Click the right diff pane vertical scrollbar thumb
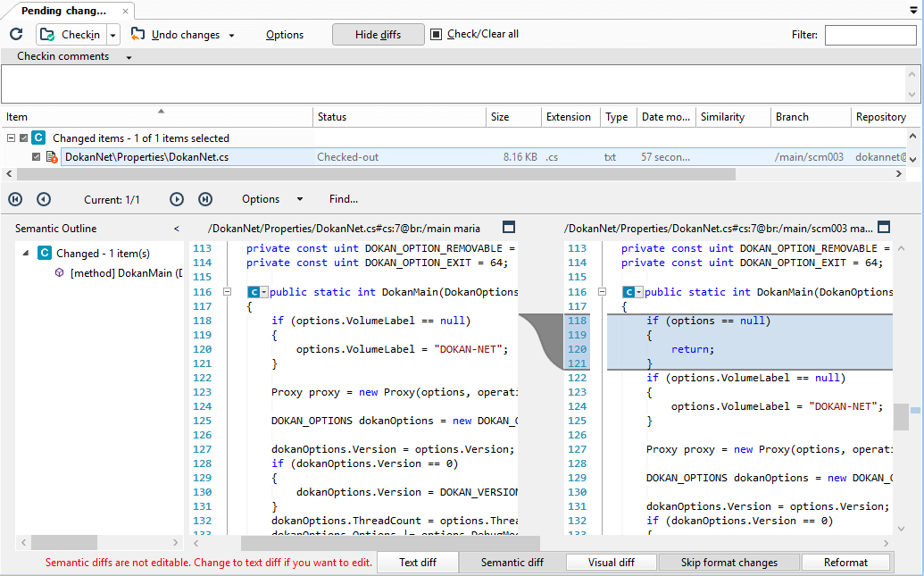The height and width of the screenshot is (576, 924). [x=901, y=417]
